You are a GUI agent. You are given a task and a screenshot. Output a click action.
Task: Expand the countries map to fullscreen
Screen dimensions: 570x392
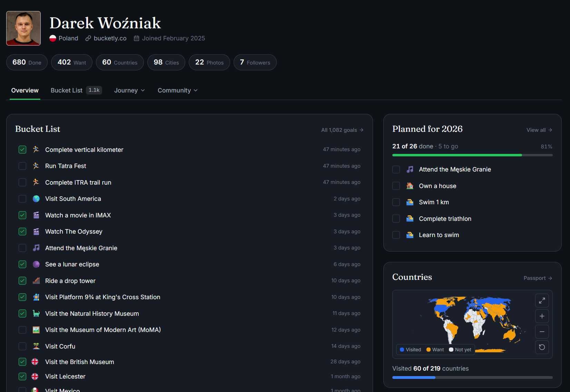coord(542,301)
